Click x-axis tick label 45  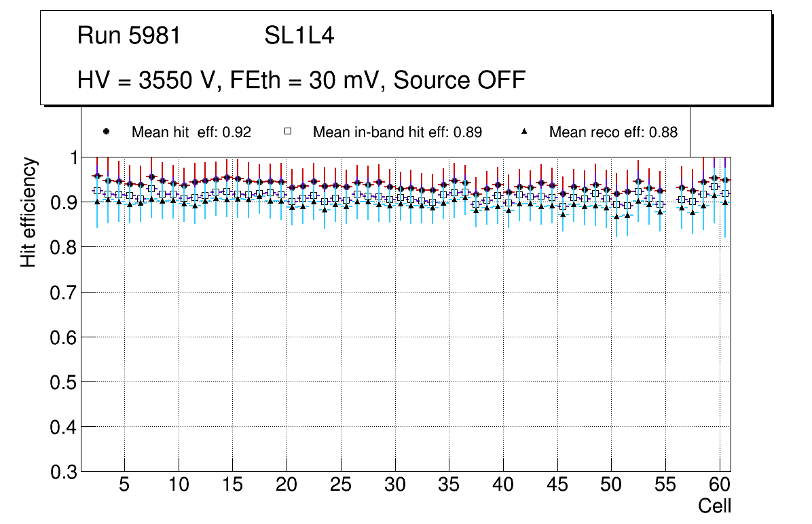[557, 485]
